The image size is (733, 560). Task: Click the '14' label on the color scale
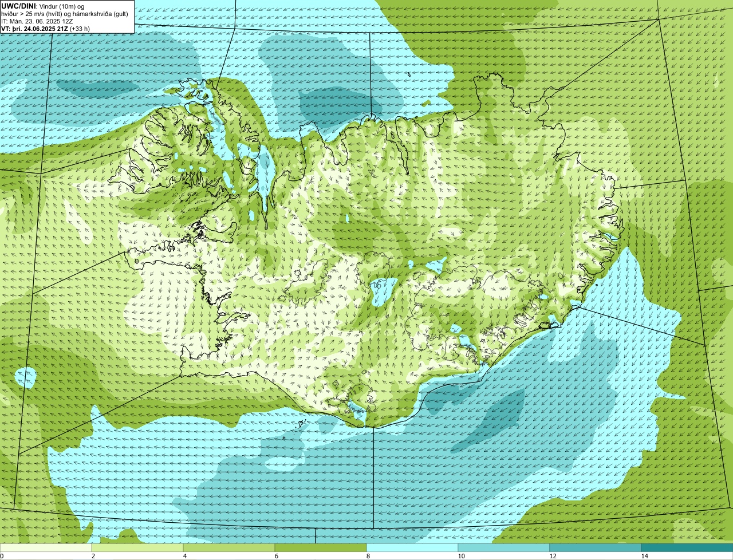[x=644, y=556]
